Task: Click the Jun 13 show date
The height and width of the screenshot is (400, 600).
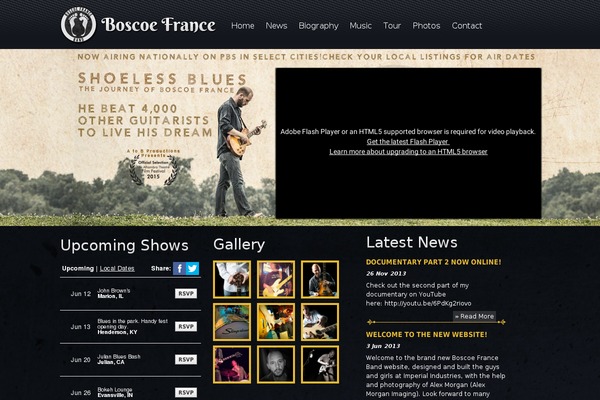Action: (x=81, y=327)
